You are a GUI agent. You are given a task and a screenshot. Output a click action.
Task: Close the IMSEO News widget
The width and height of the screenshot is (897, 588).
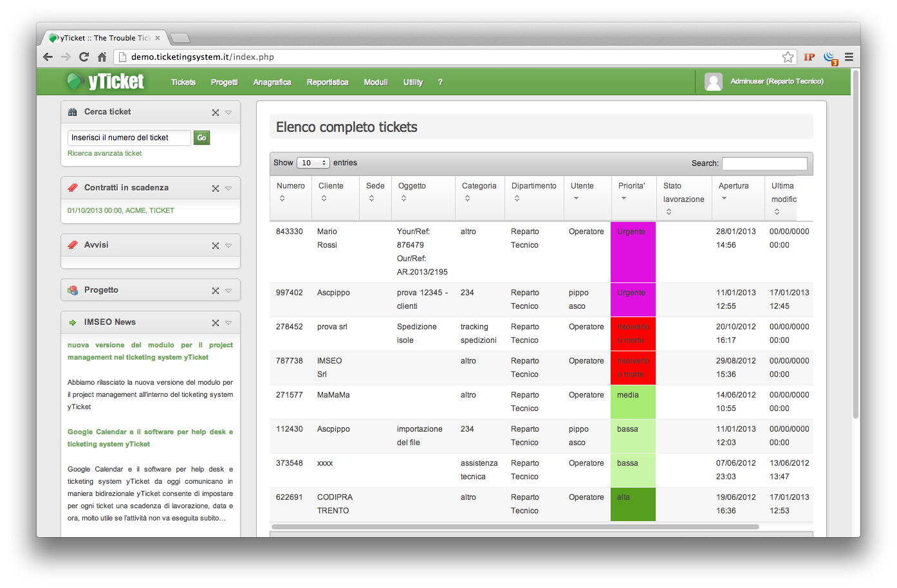(x=216, y=323)
